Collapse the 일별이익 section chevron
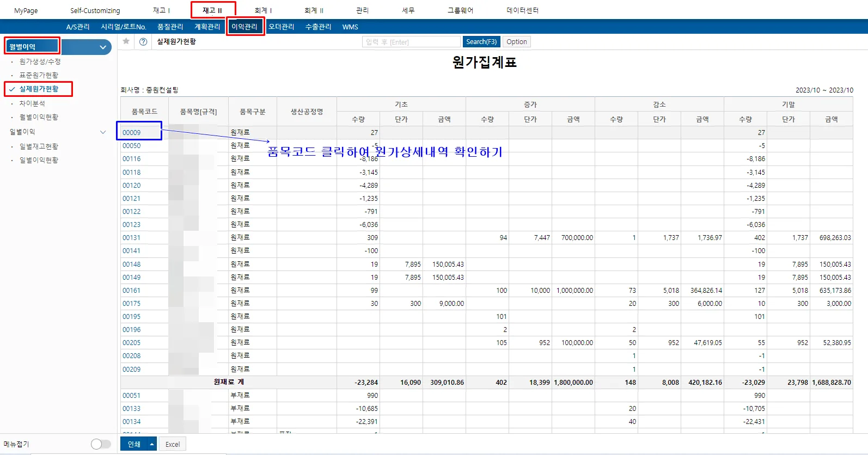This screenshot has width=868, height=455. [x=103, y=132]
